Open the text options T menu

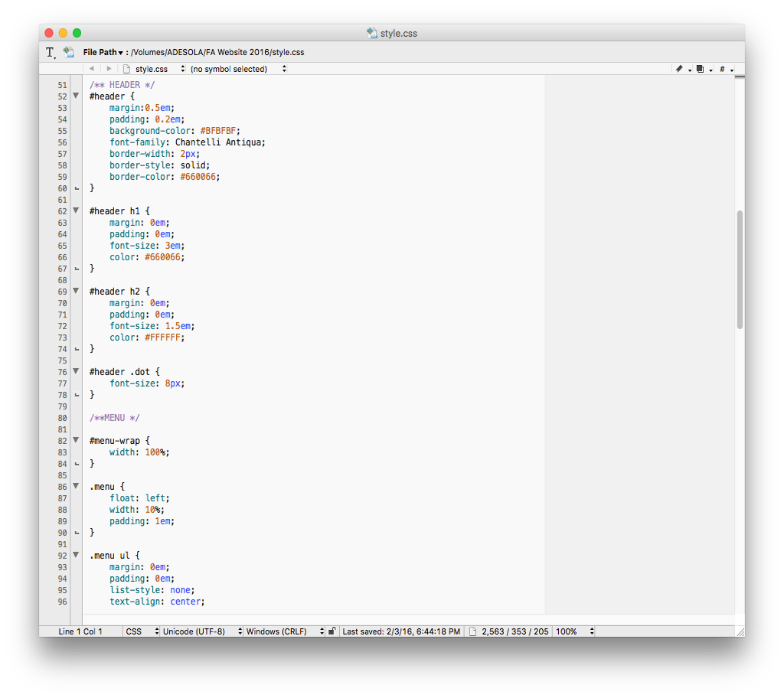(51, 53)
